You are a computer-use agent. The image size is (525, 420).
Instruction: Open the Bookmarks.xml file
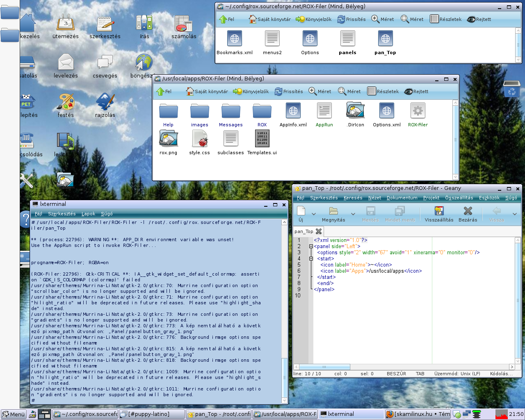coord(235,43)
